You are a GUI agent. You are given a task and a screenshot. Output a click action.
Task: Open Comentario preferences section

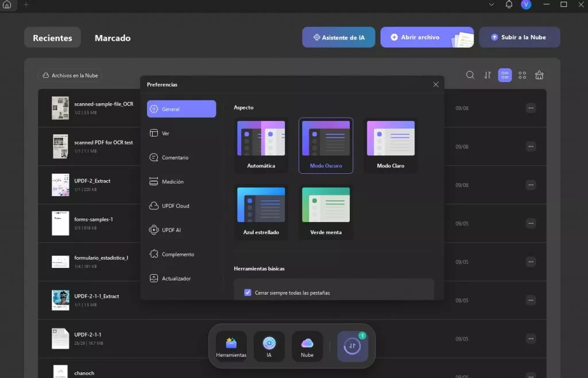[181, 157]
